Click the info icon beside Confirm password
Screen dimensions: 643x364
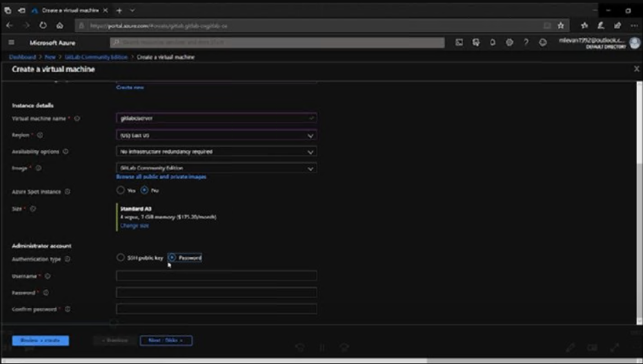(67, 309)
